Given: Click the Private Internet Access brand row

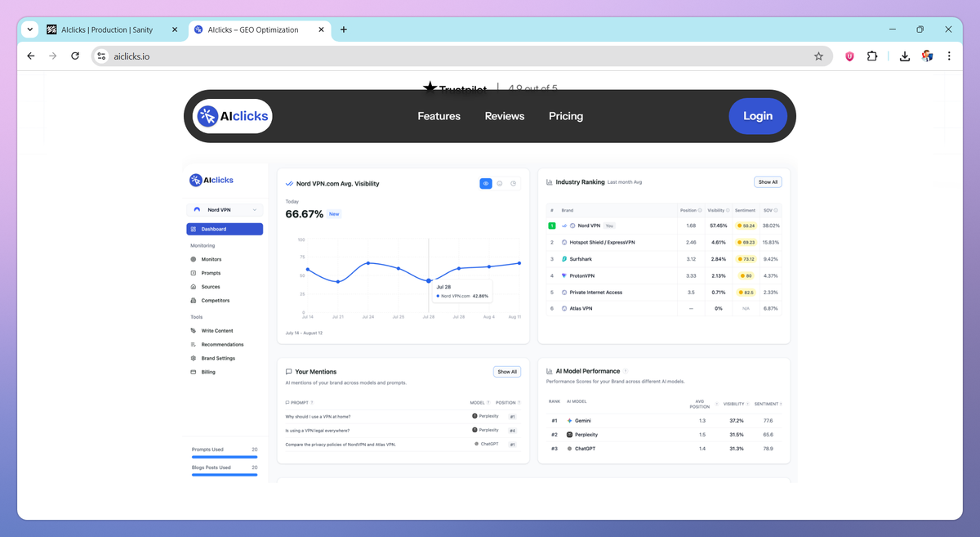Looking at the screenshot, I should pos(664,292).
